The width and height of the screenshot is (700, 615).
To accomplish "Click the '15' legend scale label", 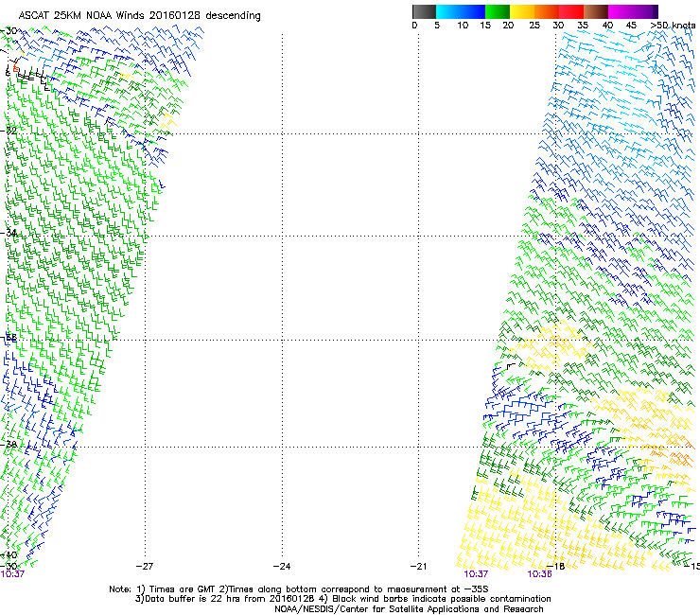I will [485, 26].
